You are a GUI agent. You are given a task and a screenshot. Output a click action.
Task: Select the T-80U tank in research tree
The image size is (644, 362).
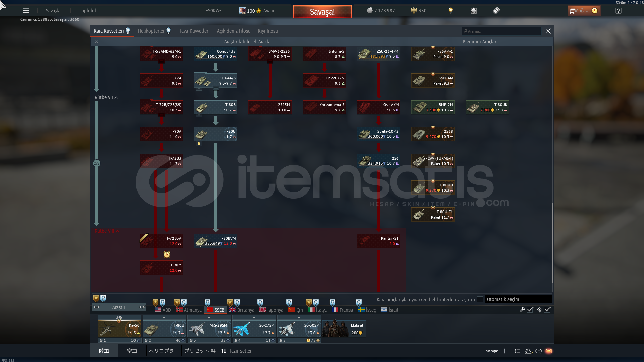point(216,134)
